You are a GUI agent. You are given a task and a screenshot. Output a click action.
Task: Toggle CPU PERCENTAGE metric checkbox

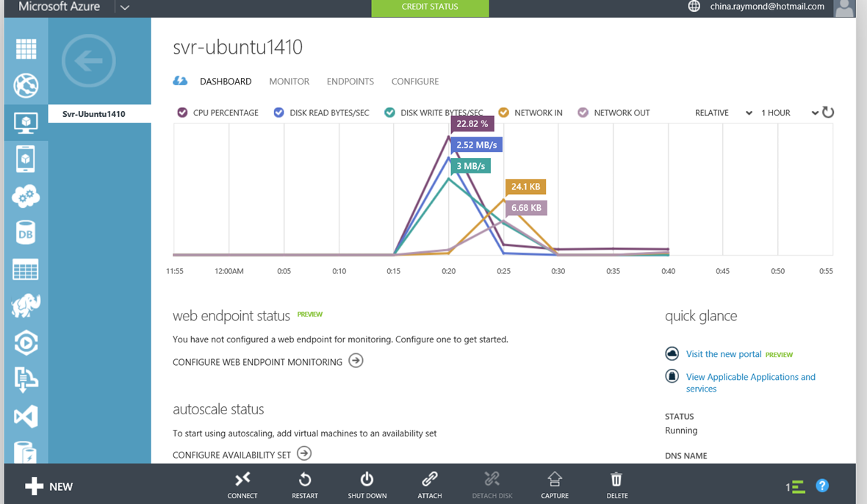[182, 112]
